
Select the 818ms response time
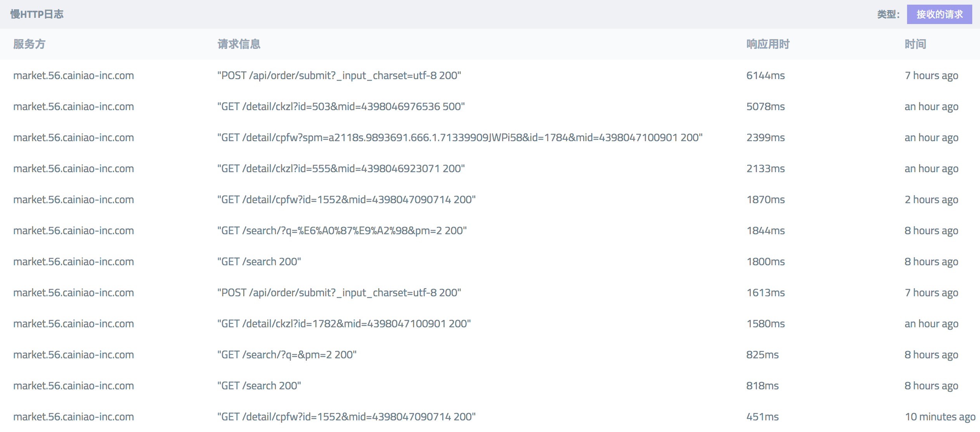click(x=762, y=385)
